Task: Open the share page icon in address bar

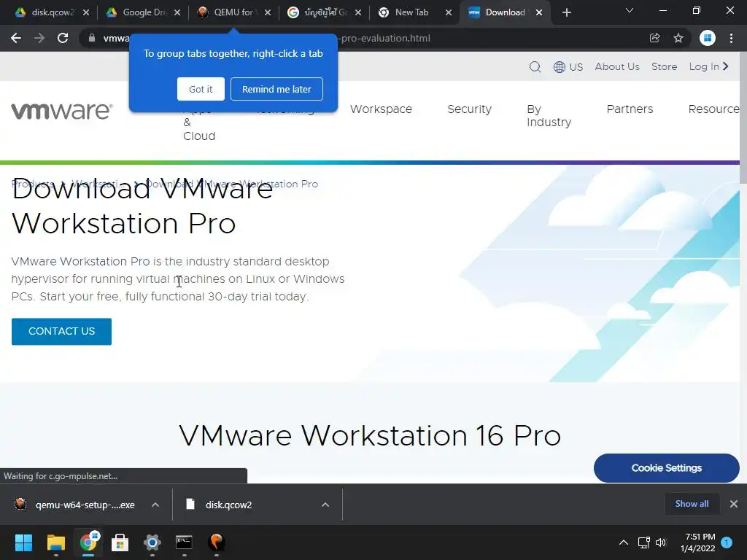Action: click(x=655, y=38)
